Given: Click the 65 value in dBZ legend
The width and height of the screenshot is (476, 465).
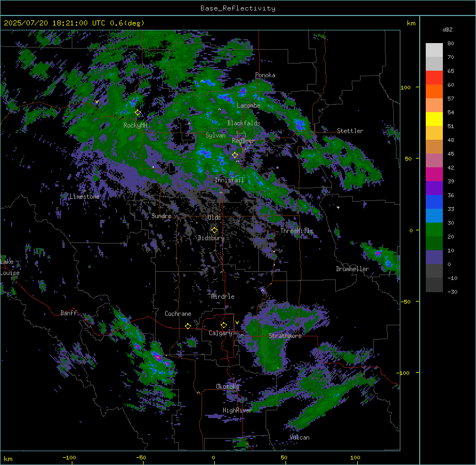Looking at the screenshot, I should tap(451, 71).
